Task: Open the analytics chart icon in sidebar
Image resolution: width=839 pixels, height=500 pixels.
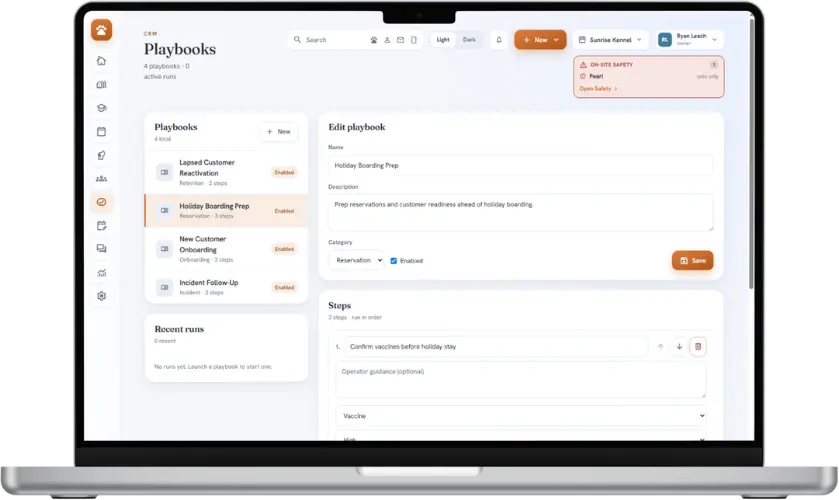Action: (101, 272)
